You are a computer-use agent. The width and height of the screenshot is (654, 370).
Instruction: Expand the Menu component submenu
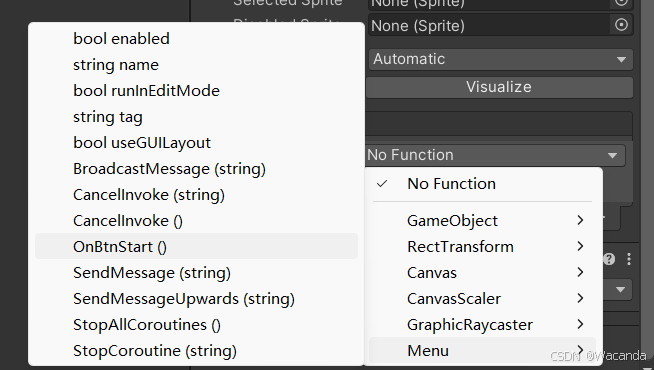[482, 350]
